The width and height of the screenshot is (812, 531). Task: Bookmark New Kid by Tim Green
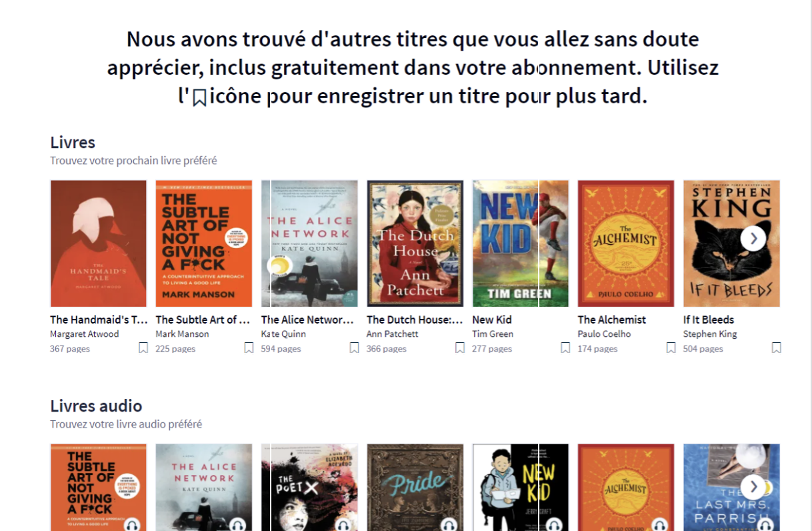(565, 348)
